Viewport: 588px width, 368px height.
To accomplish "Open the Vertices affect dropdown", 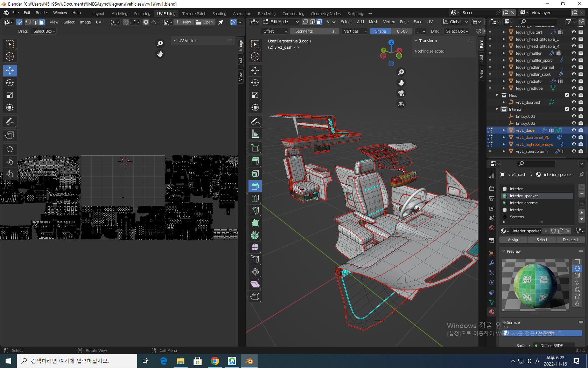I will tap(354, 31).
